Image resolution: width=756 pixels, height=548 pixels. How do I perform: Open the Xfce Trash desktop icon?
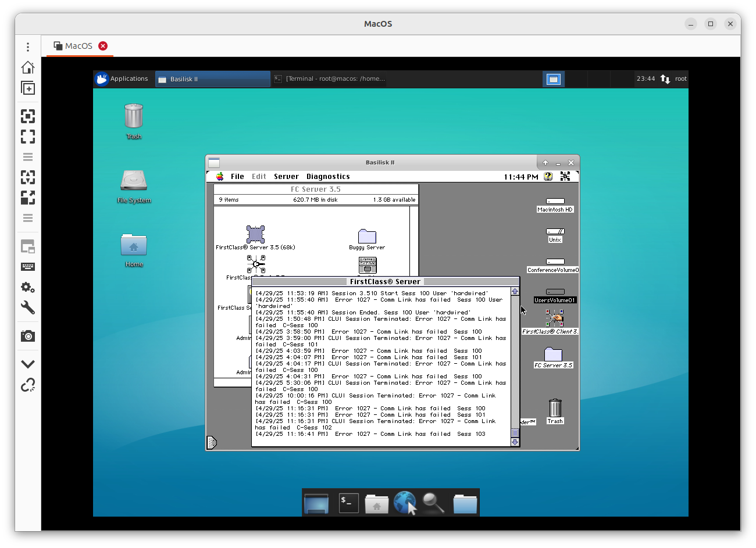point(134,116)
